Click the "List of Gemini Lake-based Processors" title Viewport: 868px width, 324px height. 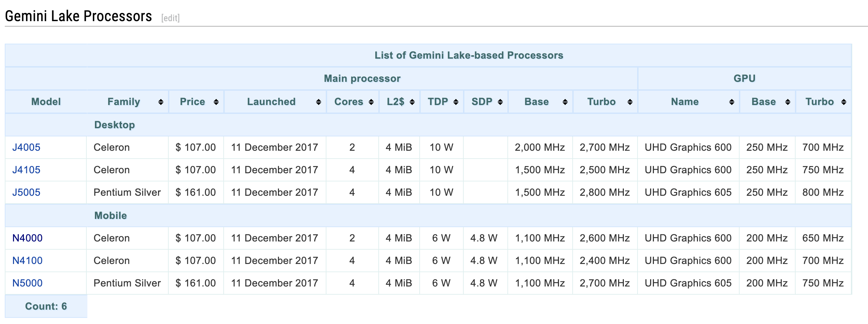click(469, 55)
